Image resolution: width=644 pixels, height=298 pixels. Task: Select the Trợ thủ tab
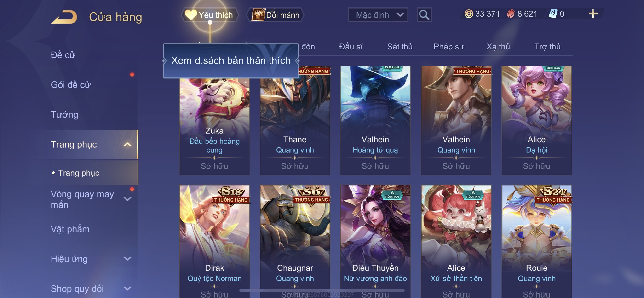547,47
